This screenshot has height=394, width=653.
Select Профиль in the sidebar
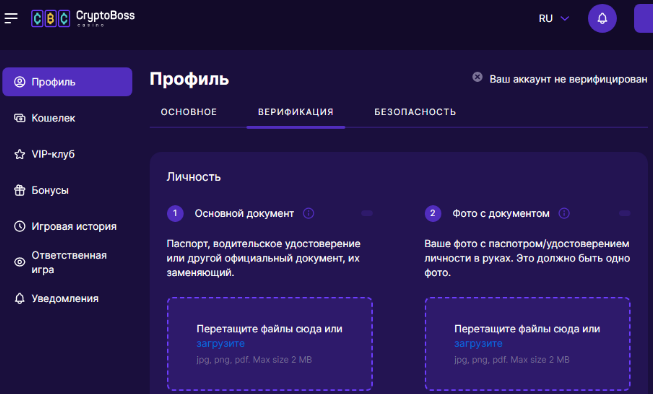[x=67, y=82]
